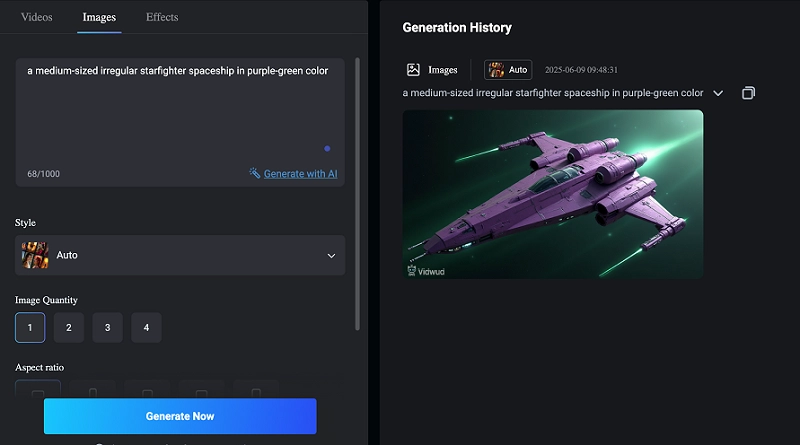This screenshot has height=445, width=800.
Task: Open the Style Auto dropdown
Action: 180,255
